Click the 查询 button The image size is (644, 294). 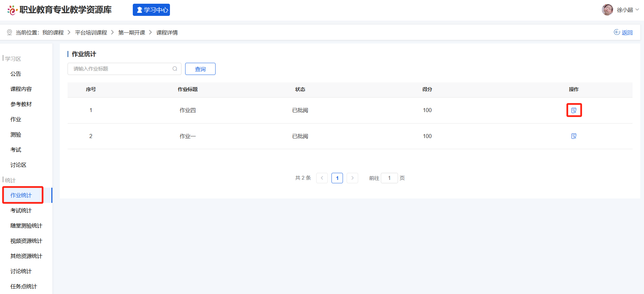tap(200, 69)
